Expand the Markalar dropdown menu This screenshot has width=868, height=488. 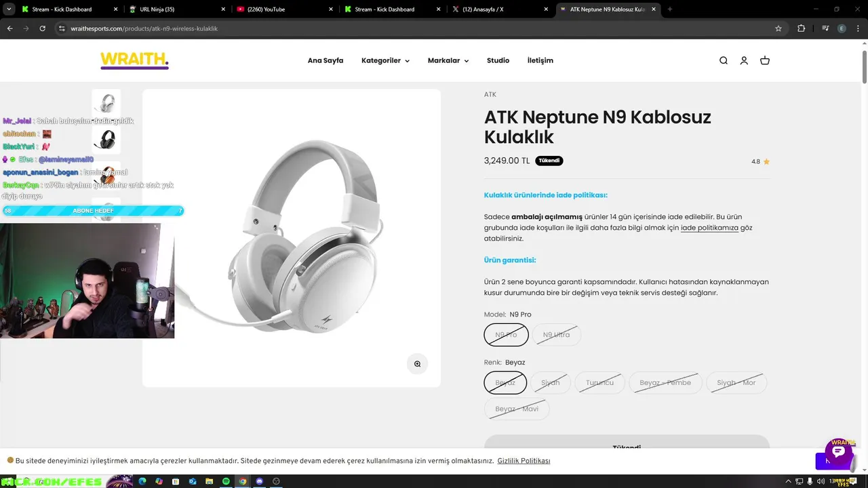pos(448,60)
